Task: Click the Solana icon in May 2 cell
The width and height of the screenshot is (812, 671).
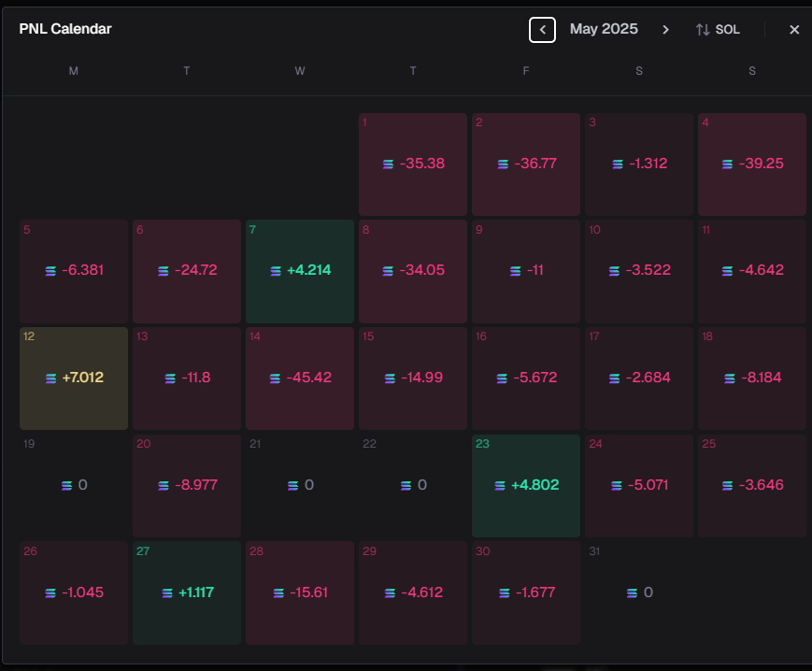Action: (x=503, y=164)
